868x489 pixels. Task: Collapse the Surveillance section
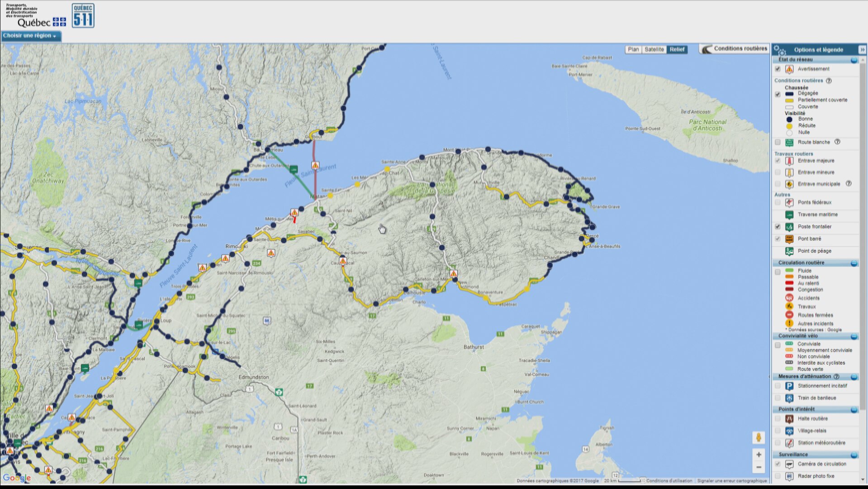(x=854, y=454)
